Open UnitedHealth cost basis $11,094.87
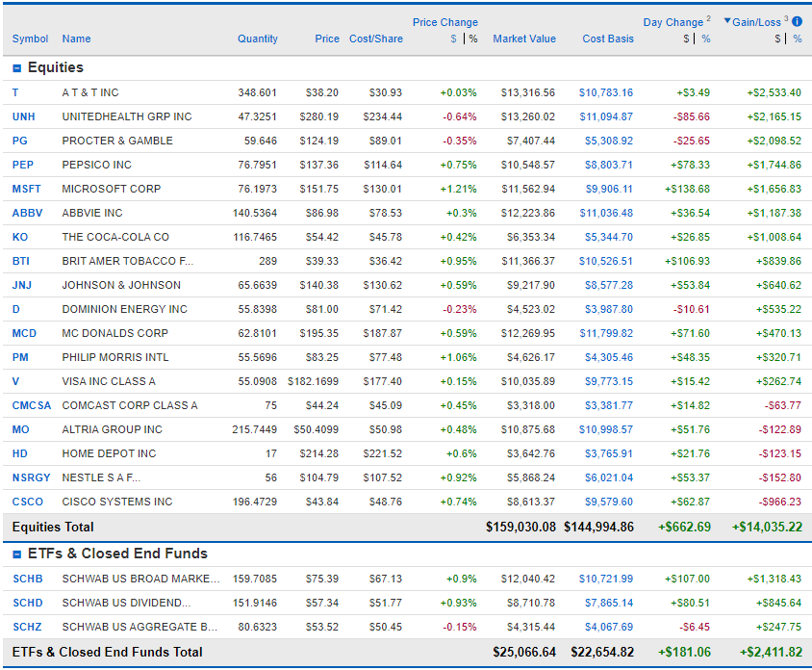Screen dimensions: 812x670 (x=606, y=117)
